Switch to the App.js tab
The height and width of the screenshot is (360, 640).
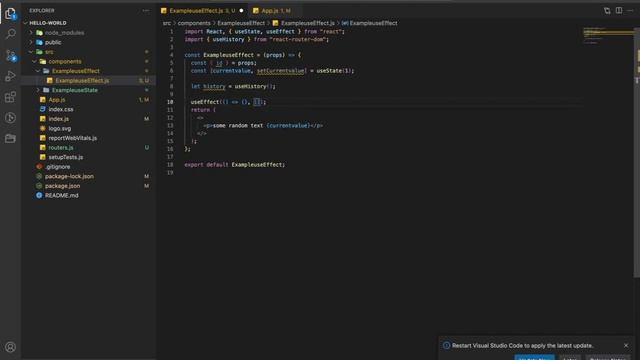(x=276, y=11)
